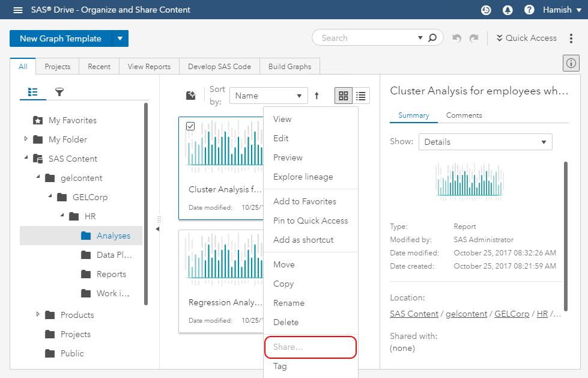The height and width of the screenshot is (378, 588).
Task: Open the hamburger applications menu
Action: click(18, 10)
